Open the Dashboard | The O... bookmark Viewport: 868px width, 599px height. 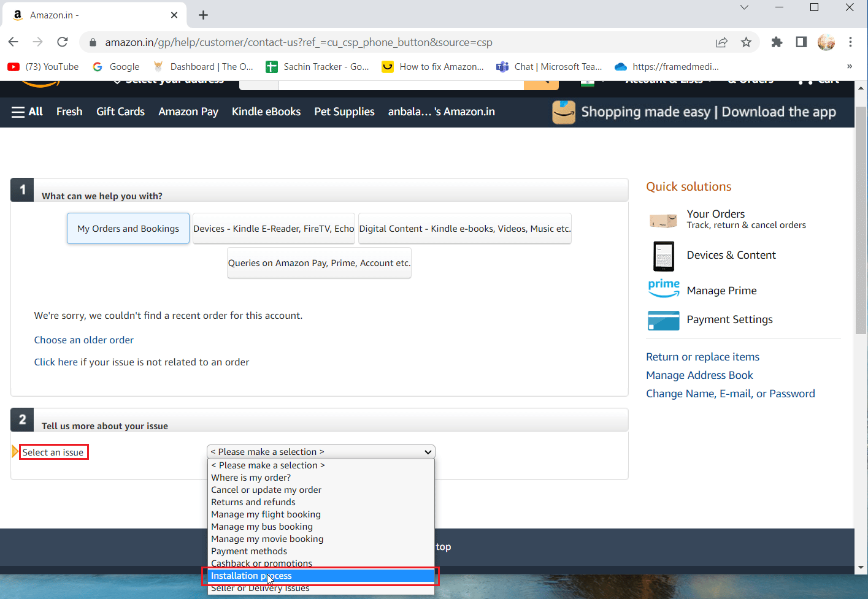tap(203, 67)
